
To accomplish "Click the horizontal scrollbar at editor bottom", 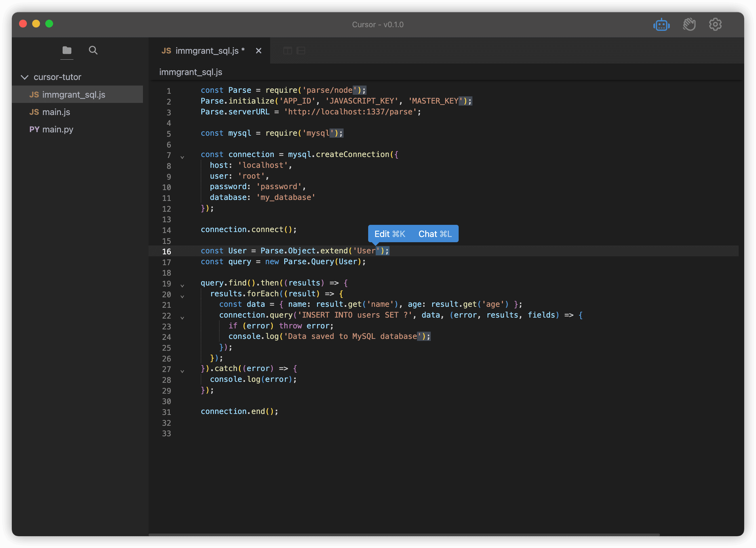I will 404,535.
